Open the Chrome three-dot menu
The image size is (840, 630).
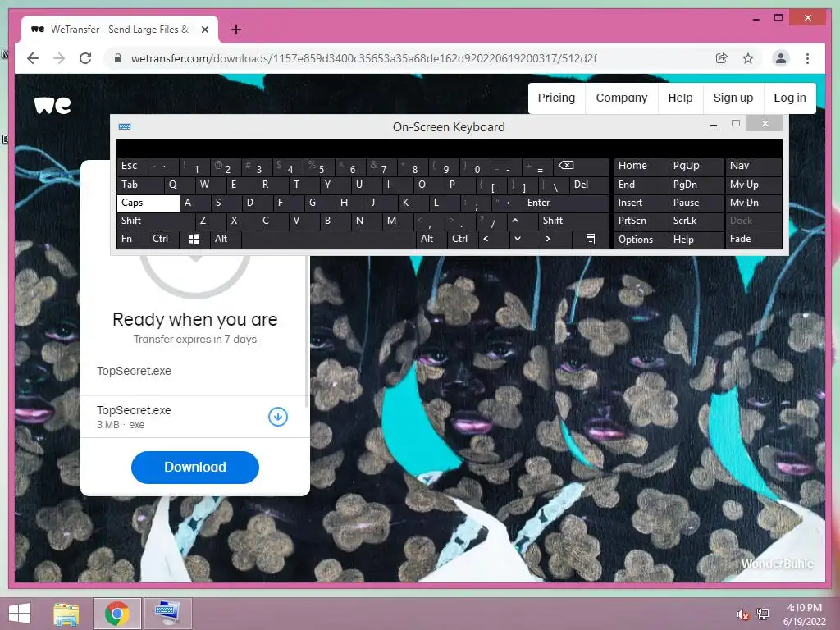[807, 58]
